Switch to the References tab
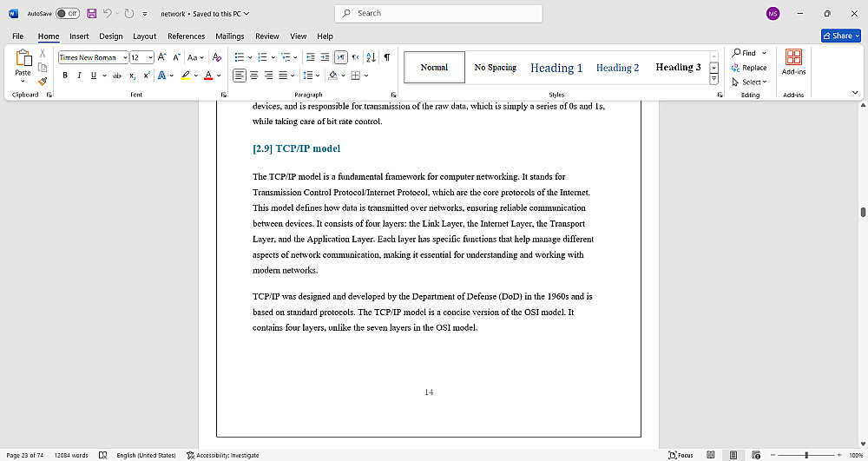This screenshot has height=461, width=868. [x=186, y=36]
